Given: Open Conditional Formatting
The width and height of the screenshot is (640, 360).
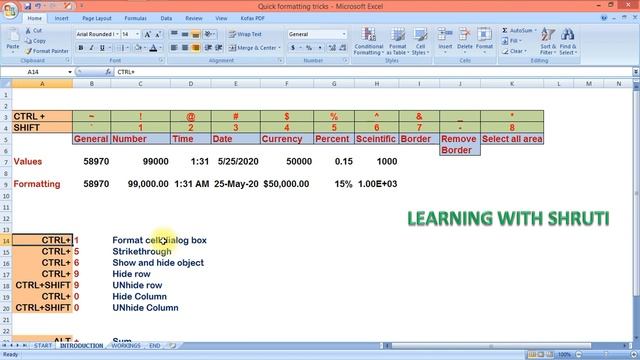Looking at the screenshot, I should click(x=369, y=41).
